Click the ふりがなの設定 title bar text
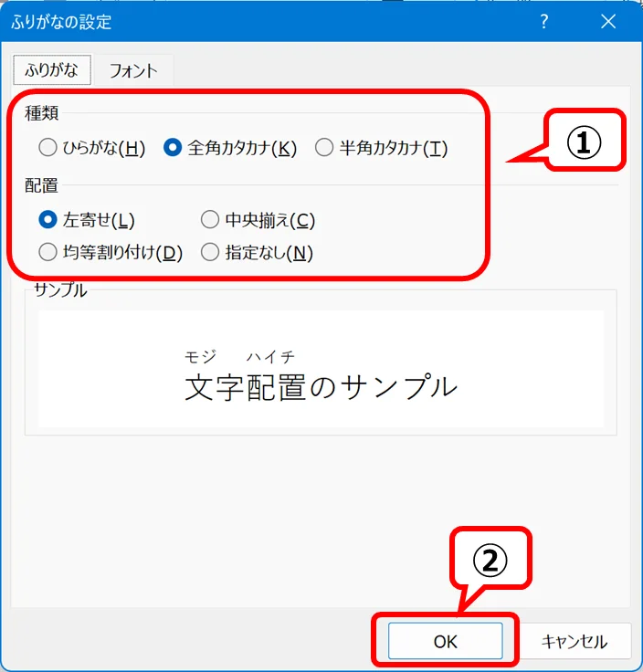 (x=62, y=21)
